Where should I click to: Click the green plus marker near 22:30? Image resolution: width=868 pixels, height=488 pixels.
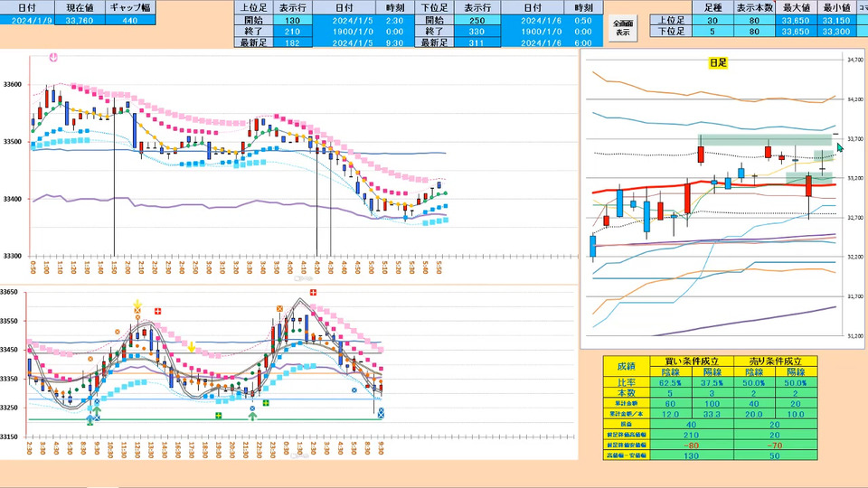tap(266, 403)
